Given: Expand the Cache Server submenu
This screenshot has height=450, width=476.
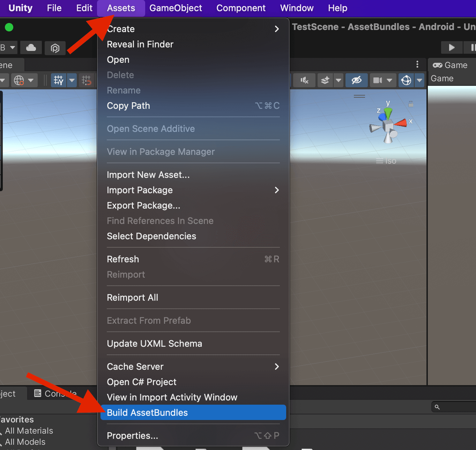Looking at the screenshot, I should 193,367.
